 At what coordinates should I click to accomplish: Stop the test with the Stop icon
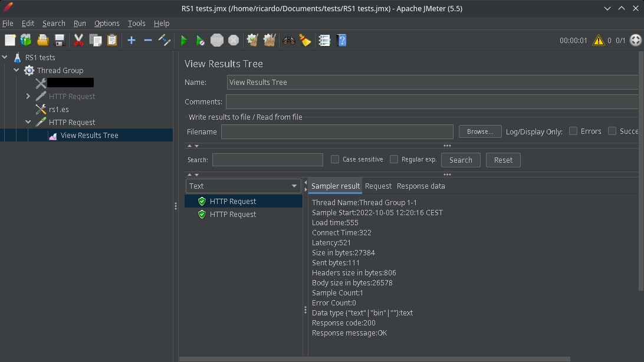coord(217,40)
